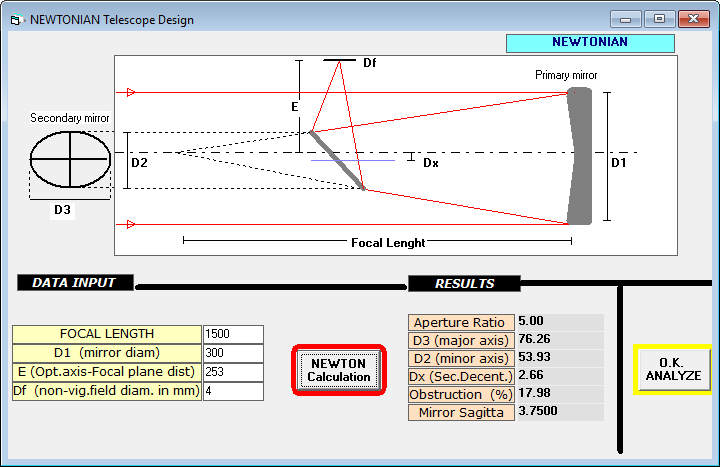Image resolution: width=720 pixels, height=467 pixels.
Task: Click the Dx (Sec.Decent.) label
Action: (x=461, y=377)
